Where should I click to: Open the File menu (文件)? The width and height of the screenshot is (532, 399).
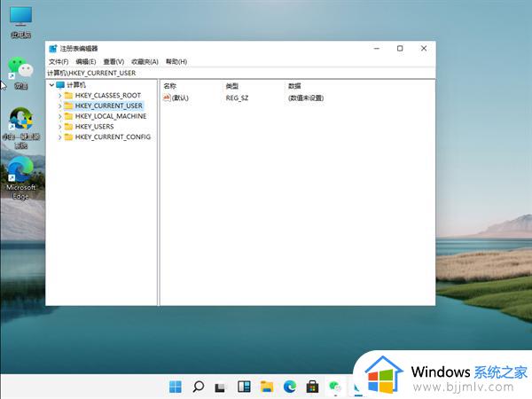[x=59, y=62]
